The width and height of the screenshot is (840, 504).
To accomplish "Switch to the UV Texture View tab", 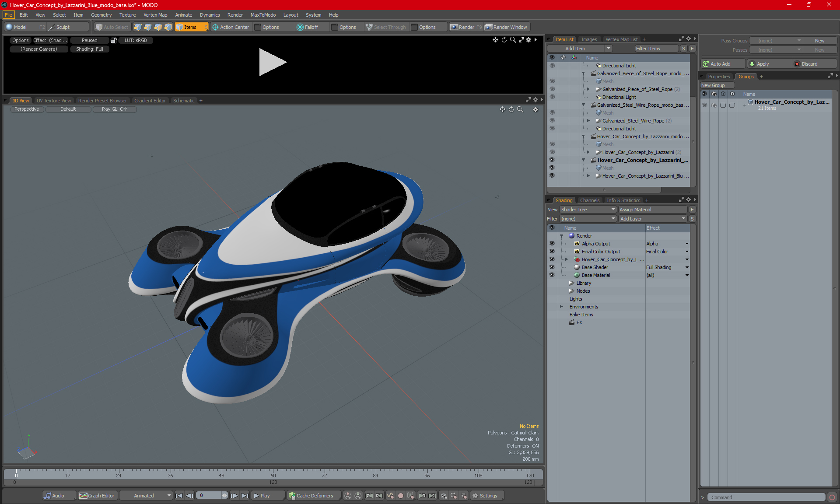I will pos(54,101).
